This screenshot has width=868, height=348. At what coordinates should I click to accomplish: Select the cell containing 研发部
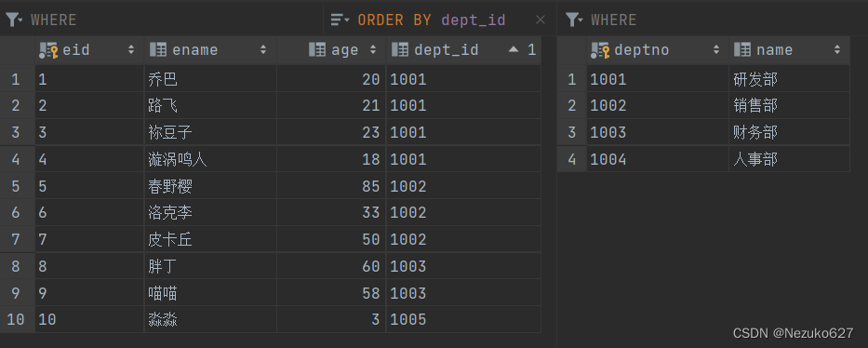click(x=789, y=79)
